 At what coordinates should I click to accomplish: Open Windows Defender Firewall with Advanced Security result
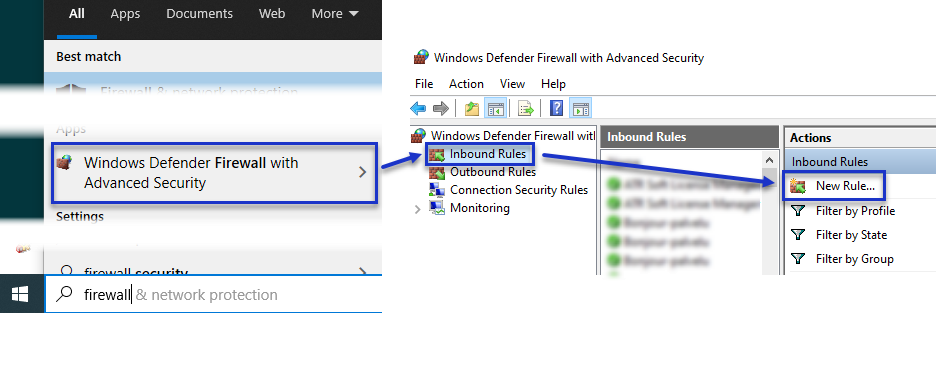(215, 172)
